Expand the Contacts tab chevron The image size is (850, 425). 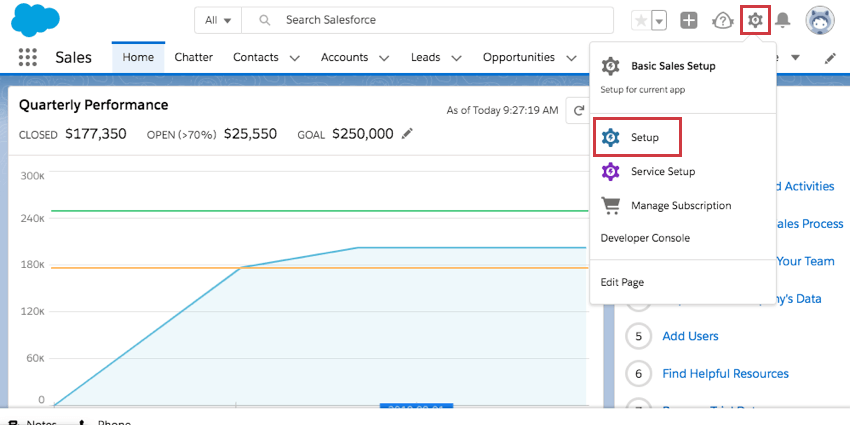294,58
